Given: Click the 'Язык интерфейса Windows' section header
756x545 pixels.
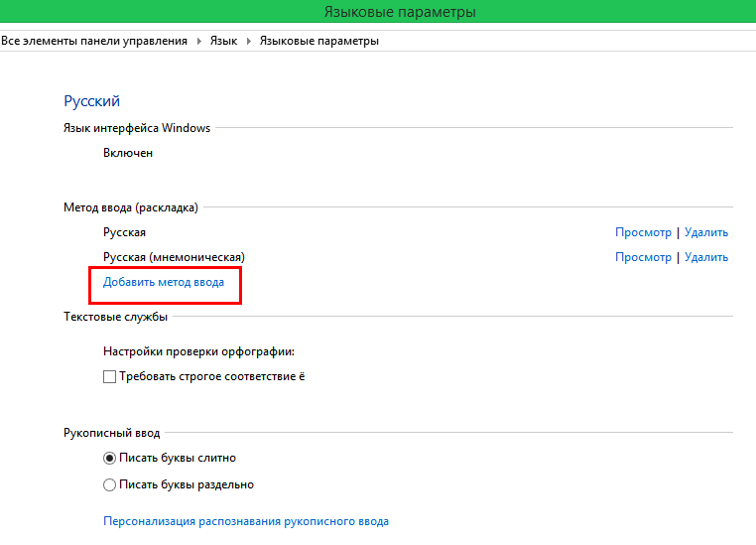Looking at the screenshot, I should click(137, 128).
